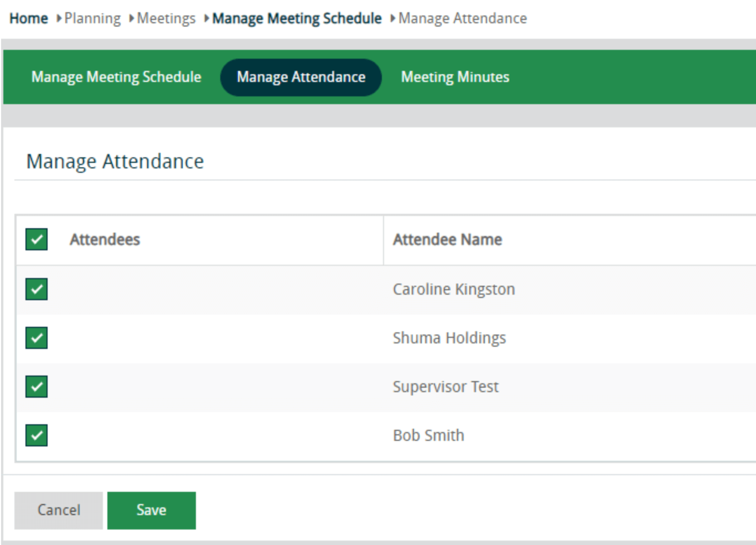
Task: Switch to the Manage Meeting Schedule tab
Action: (116, 77)
